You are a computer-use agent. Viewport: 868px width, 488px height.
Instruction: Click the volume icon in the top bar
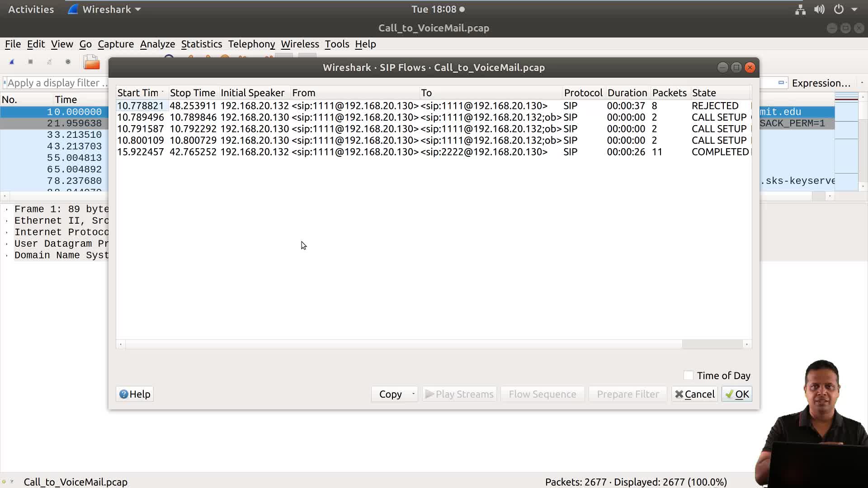pos(819,9)
